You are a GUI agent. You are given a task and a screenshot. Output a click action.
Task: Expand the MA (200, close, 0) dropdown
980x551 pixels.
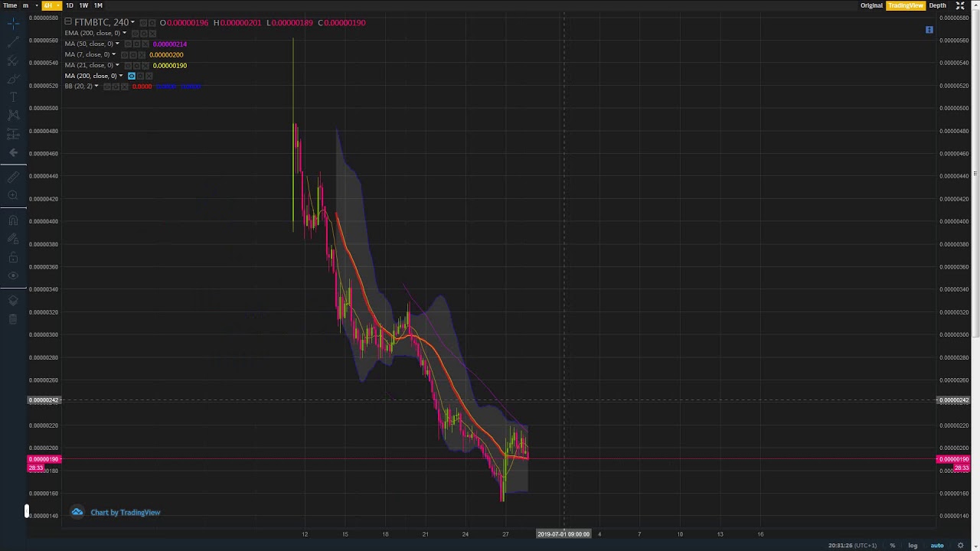click(x=121, y=76)
